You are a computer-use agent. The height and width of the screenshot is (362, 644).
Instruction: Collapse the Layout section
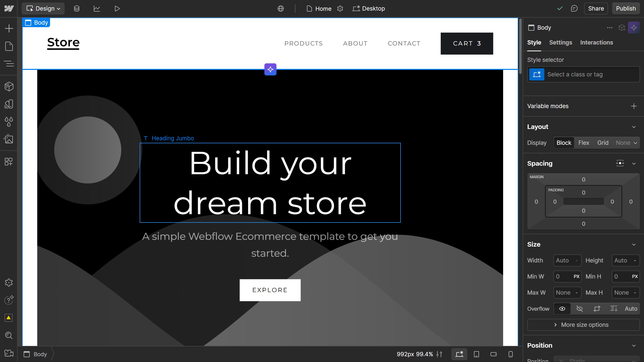(634, 127)
